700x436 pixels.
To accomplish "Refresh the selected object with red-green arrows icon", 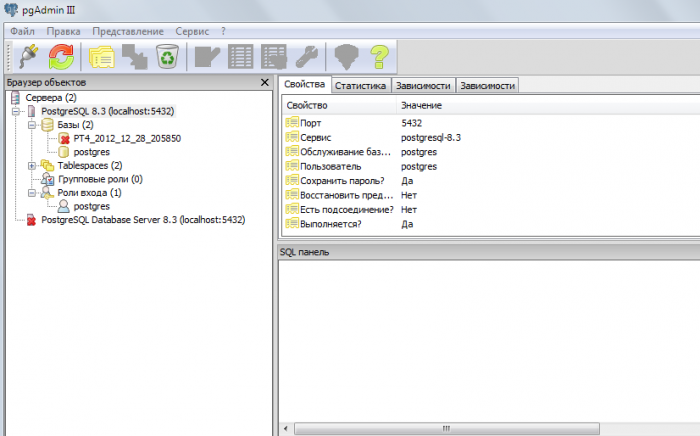I will click(x=61, y=57).
